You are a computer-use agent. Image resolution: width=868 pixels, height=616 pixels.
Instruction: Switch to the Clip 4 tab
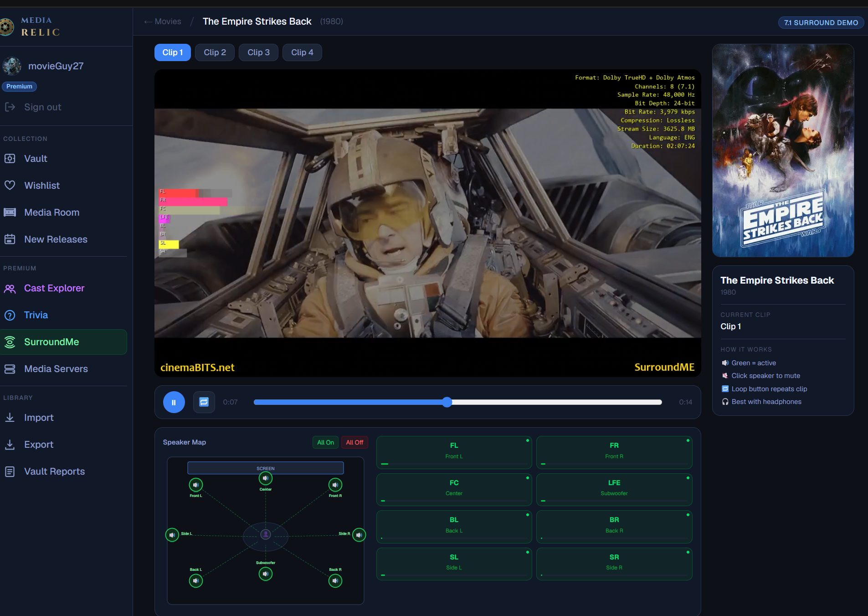click(302, 52)
